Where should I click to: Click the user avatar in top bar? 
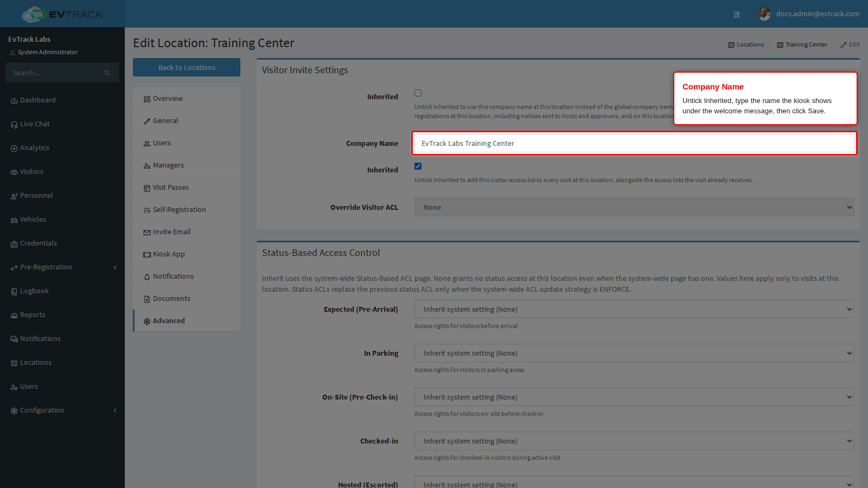[x=764, y=14]
